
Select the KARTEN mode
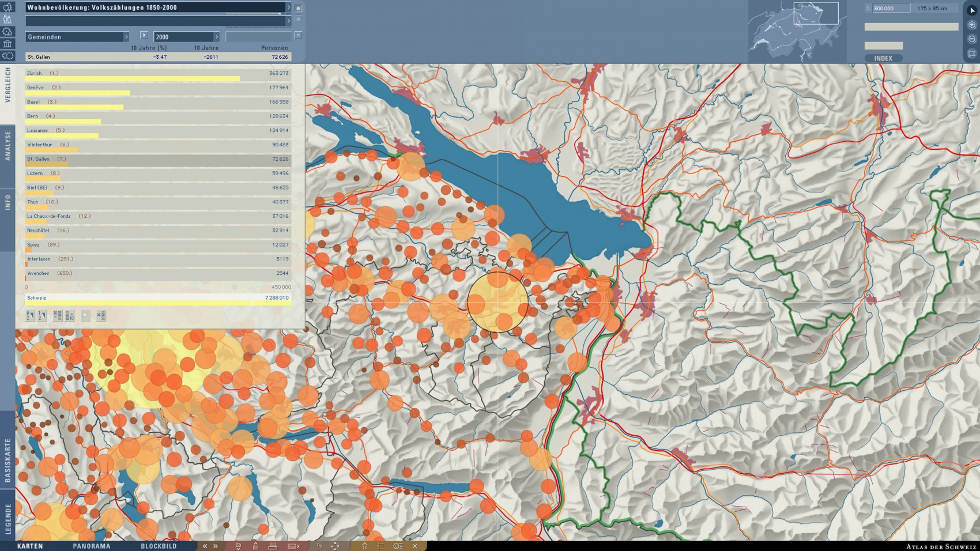coord(30,546)
